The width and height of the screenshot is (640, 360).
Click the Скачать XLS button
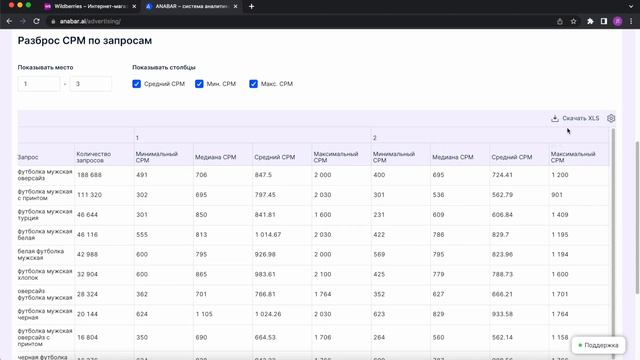click(x=575, y=118)
